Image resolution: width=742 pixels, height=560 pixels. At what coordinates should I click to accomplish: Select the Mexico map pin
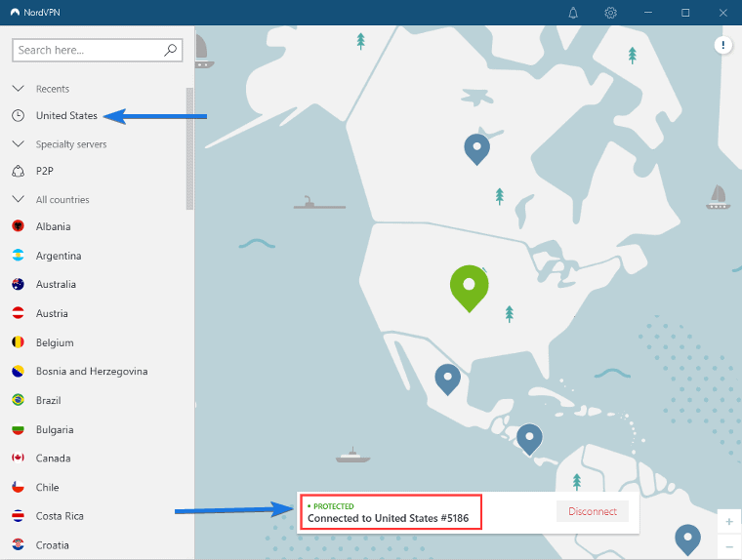[x=448, y=380]
